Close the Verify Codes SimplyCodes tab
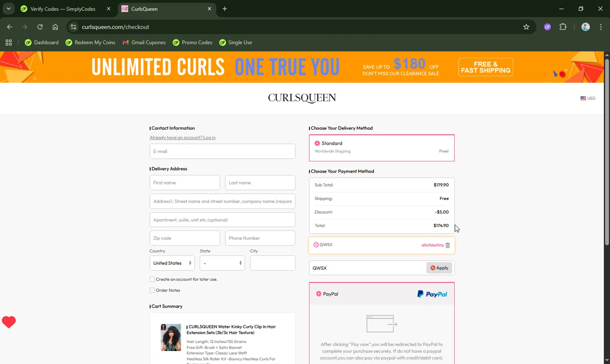610x364 pixels. (x=109, y=9)
